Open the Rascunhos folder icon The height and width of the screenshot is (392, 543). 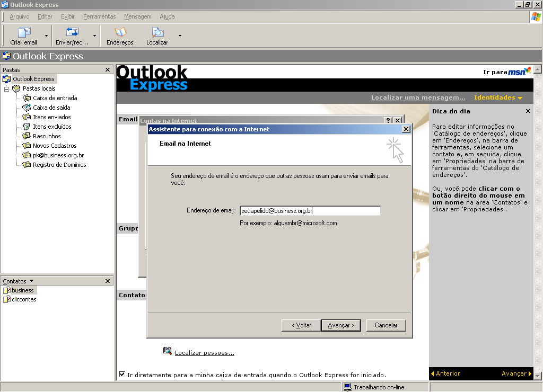tap(27, 136)
